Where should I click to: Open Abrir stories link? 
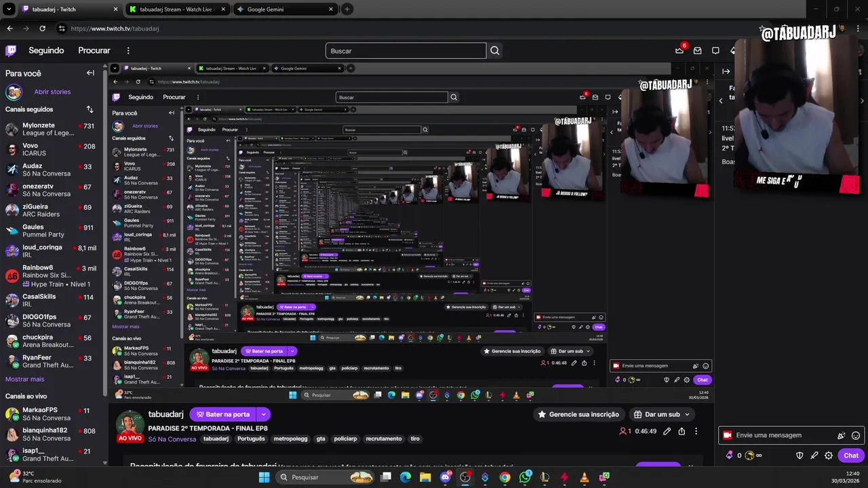52,91
